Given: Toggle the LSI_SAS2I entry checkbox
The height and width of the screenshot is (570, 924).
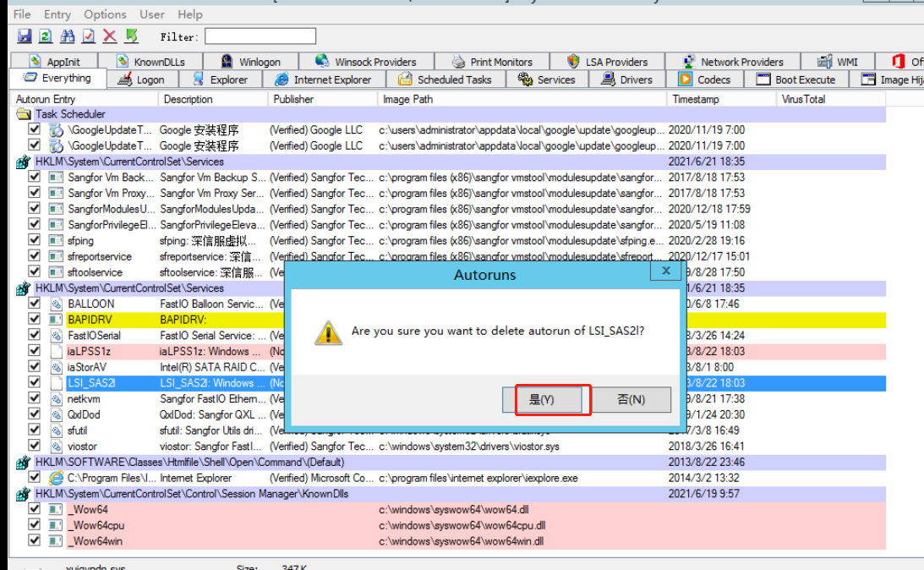Looking at the screenshot, I should [x=35, y=383].
